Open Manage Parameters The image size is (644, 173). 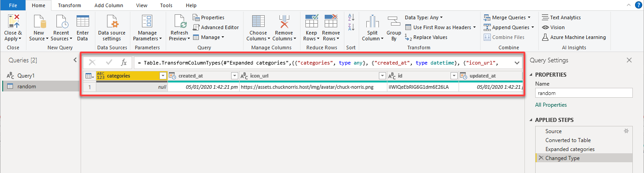tap(147, 28)
